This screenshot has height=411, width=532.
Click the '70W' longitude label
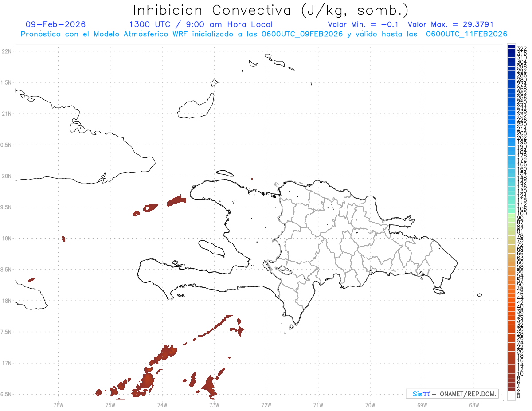(370, 405)
